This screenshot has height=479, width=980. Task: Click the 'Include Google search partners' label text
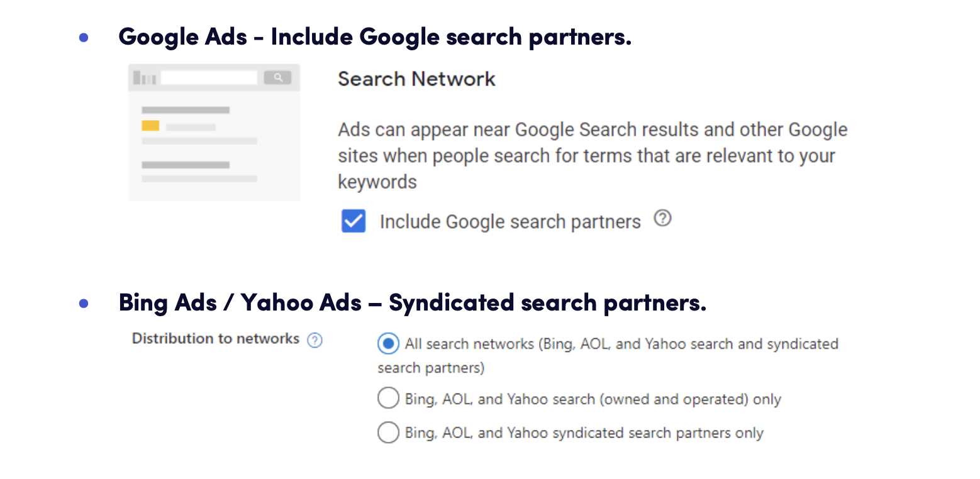tap(510, 222)
